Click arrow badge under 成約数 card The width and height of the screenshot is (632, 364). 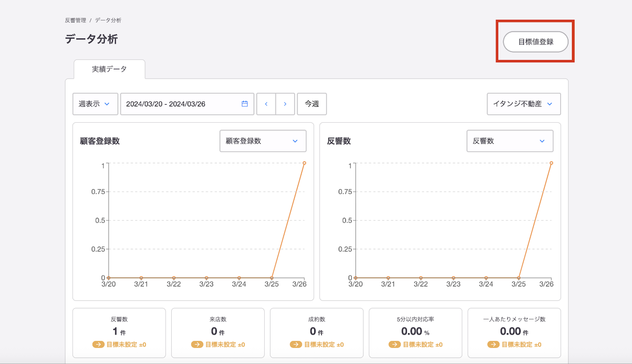point(296,344)
